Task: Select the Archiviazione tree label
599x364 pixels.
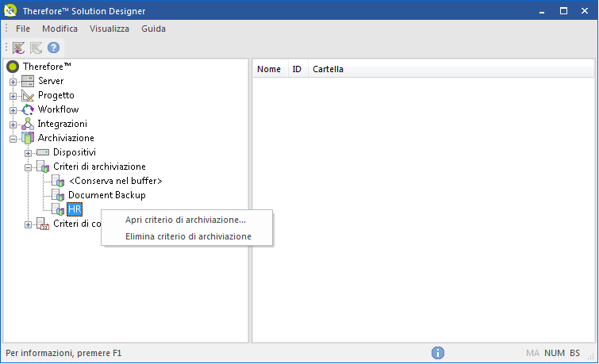Action: pos(66,138)
